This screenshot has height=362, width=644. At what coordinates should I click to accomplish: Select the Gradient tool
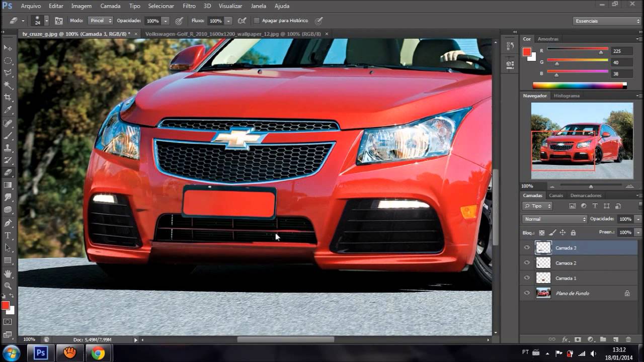[8, 185]
